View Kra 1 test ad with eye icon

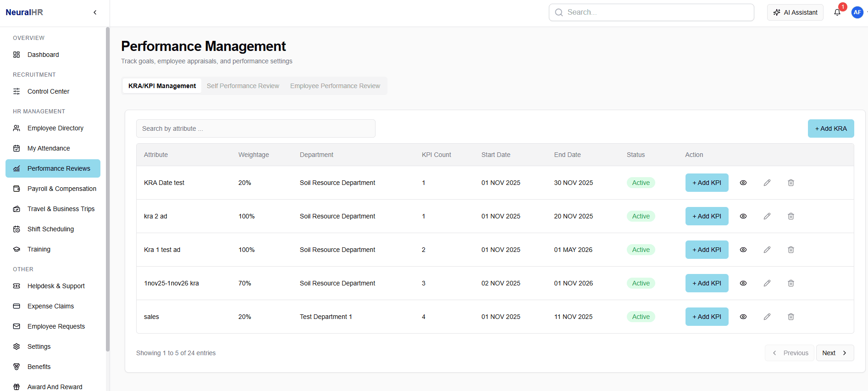(743, 250)
